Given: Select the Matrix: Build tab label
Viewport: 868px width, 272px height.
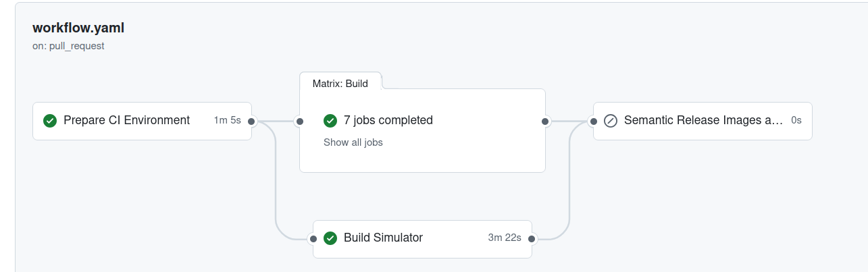Looking at the screenshot, I should pos(340,84).
